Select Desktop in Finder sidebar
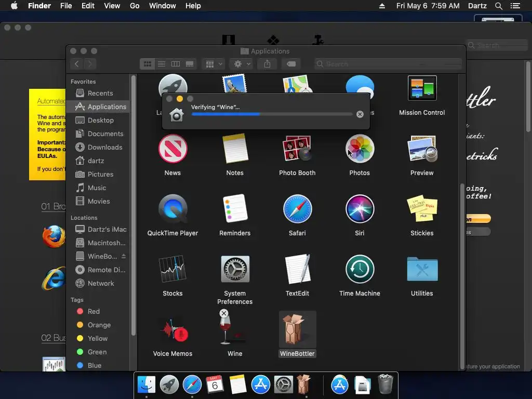Screen dimensions: 532x399 [x=98, y=120]
